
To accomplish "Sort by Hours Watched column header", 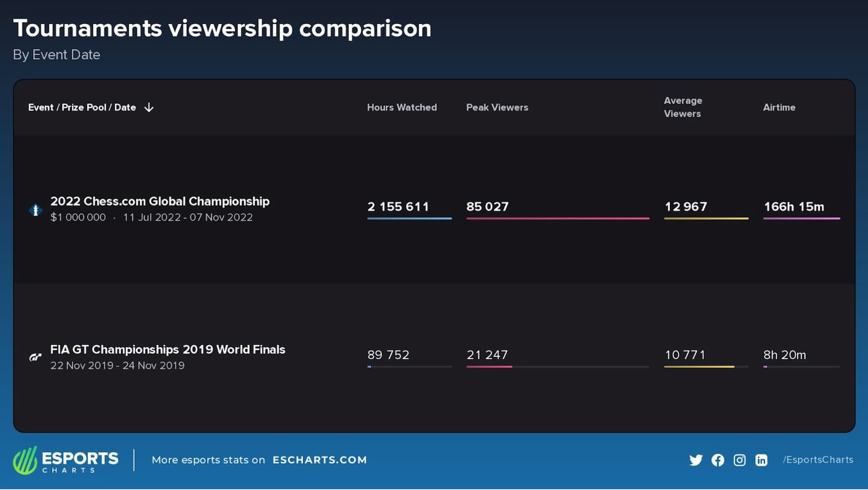I will click(x=402, y=108).
